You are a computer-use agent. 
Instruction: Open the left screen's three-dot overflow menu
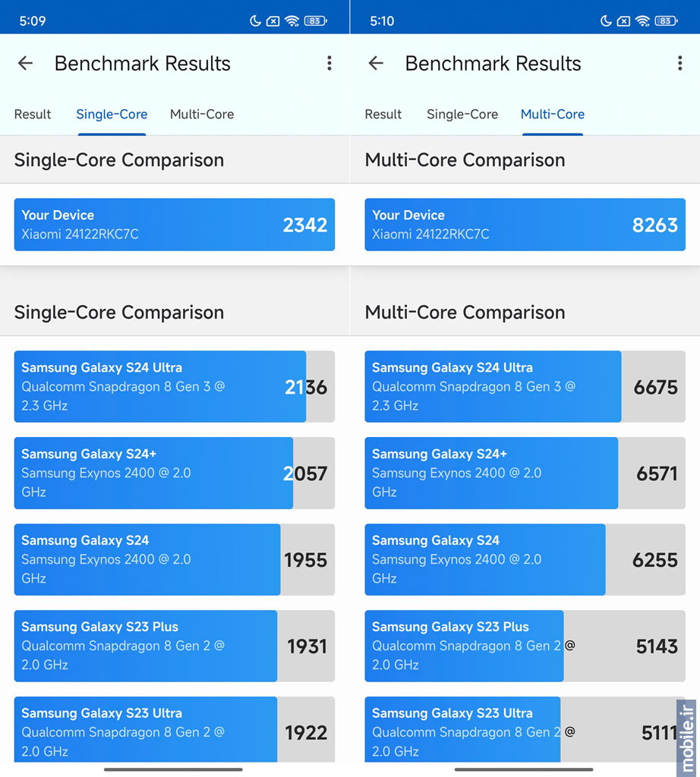[330, 64]
